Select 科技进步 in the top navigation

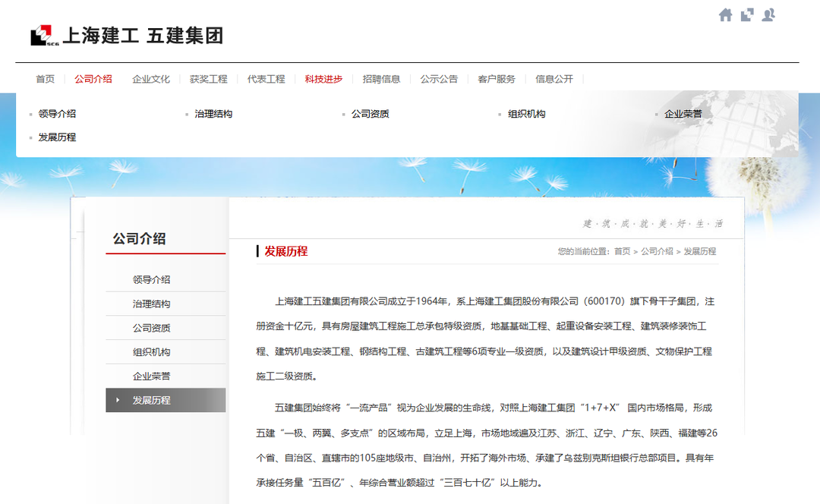[323, 79]
